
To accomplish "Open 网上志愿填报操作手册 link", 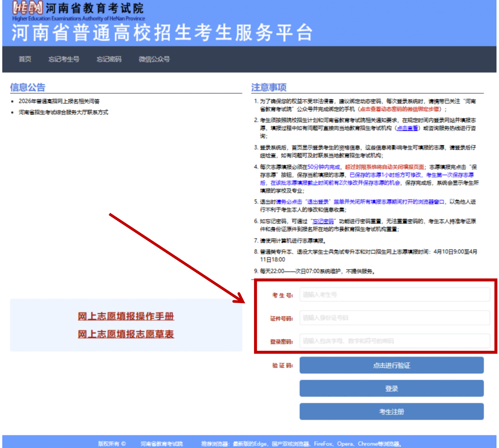I will click(x=126, y=316).
